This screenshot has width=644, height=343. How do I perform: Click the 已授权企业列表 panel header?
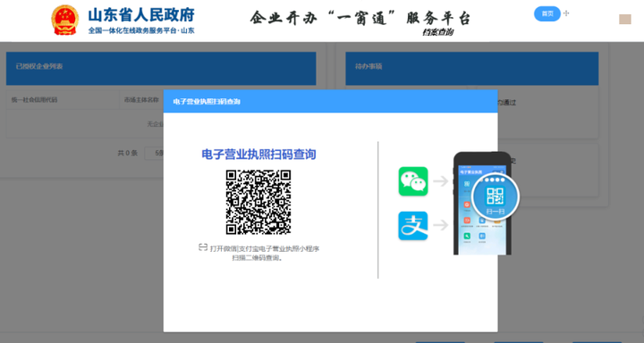point(161,68)
